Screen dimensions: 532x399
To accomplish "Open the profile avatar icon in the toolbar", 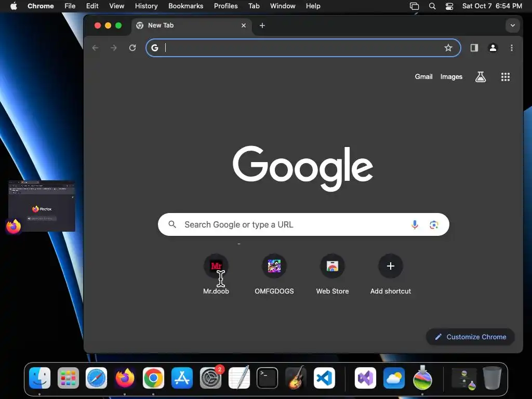I will (493, 48).
